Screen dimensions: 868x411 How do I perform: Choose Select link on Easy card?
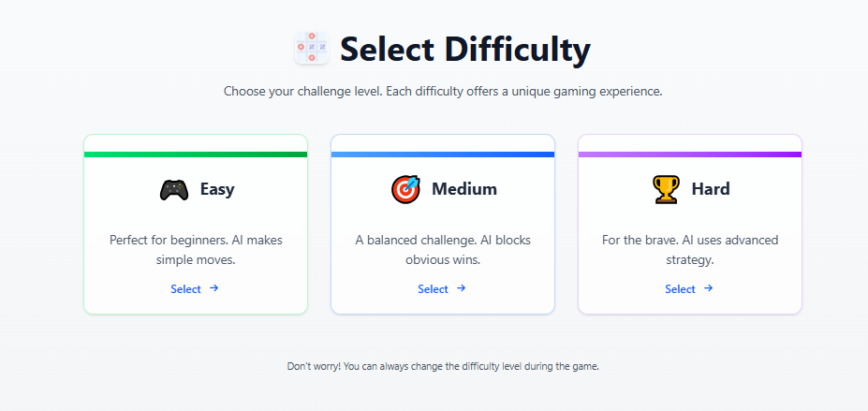(185, 289)
